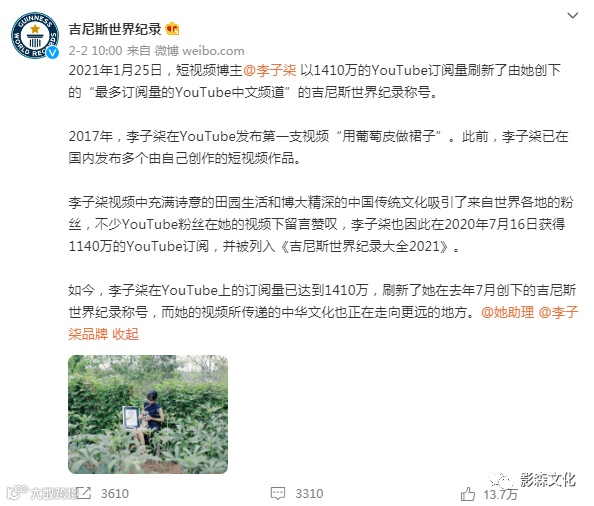
Task: Click the repost share icon
Action: tap(84, 493)
